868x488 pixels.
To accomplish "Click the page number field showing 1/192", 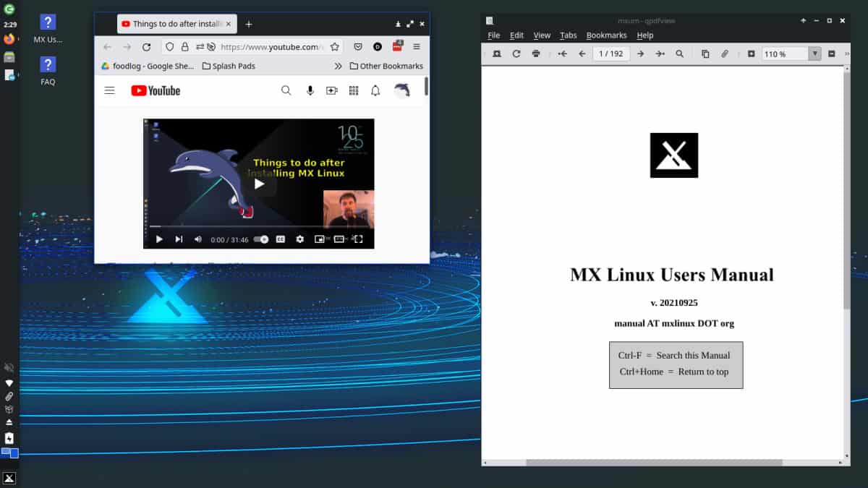I will [612, 53].
